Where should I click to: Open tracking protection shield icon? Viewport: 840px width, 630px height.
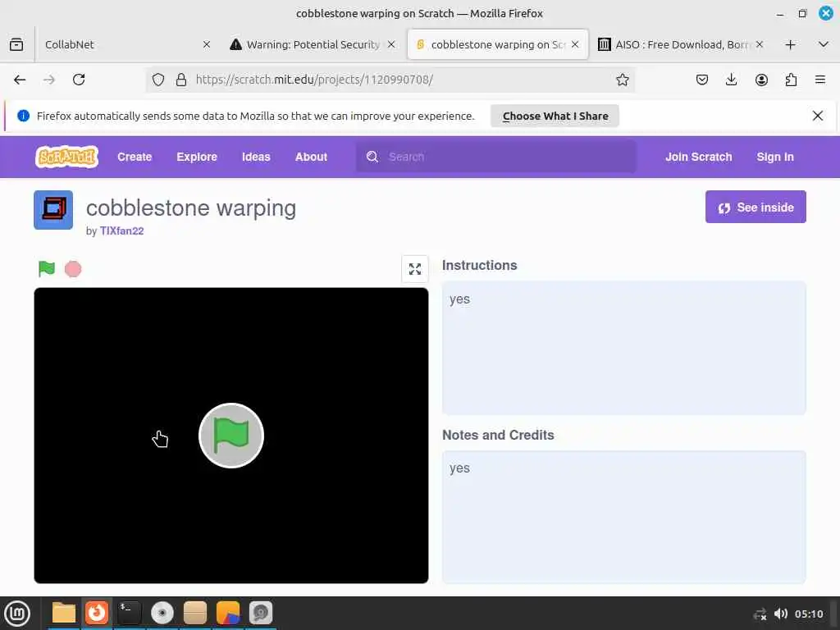[x=158, y=80]
